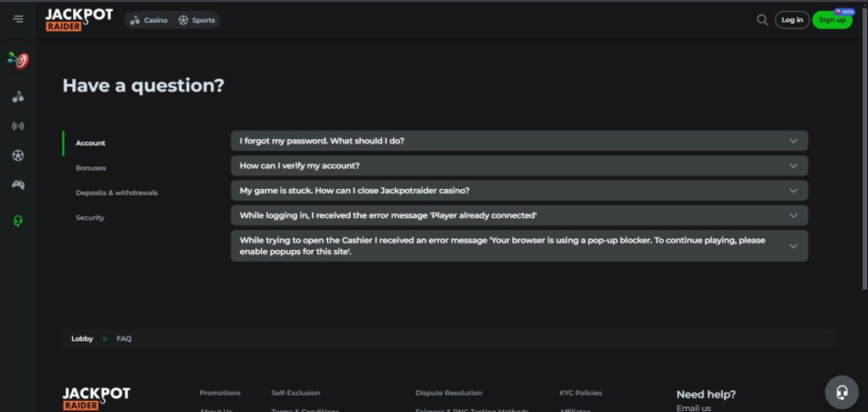Screen dimensions: 868x412
Task: Select the soccer ball sports sidebar icon
Action: click(18, 155)
